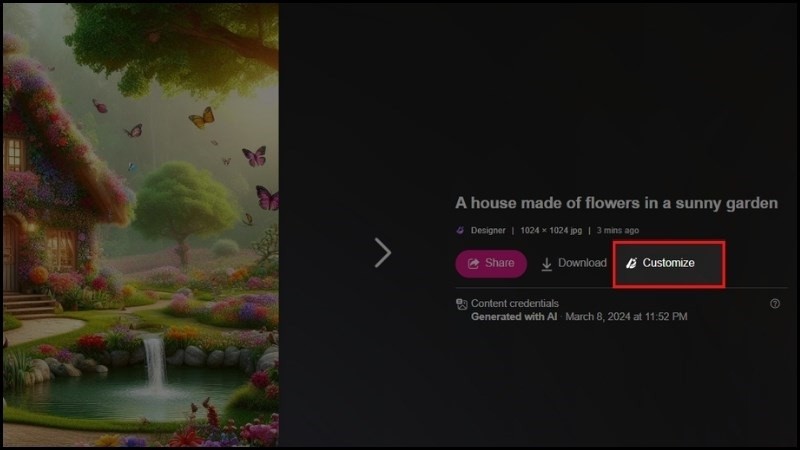Go to next image with chevron arrow

pyautogui.click(x=383, y=253)
